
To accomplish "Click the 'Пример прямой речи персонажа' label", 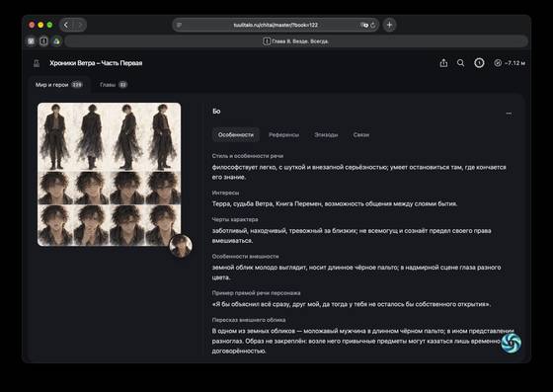I will point(256,293).
